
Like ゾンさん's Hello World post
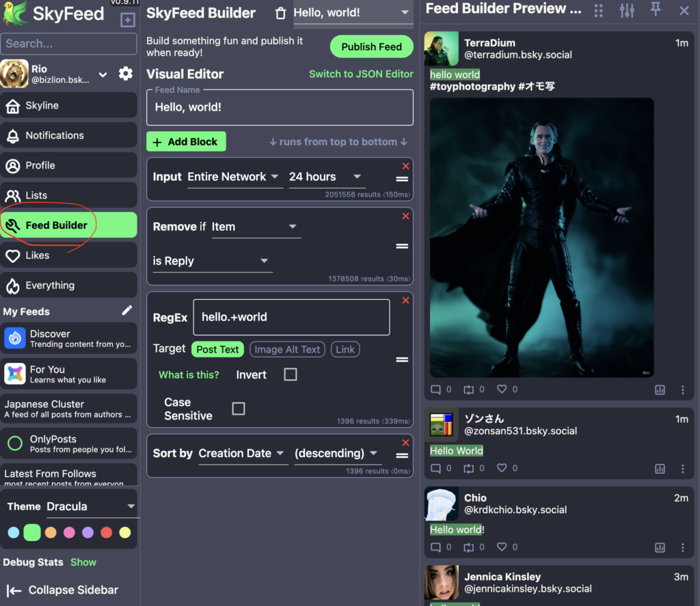(502, 468)
